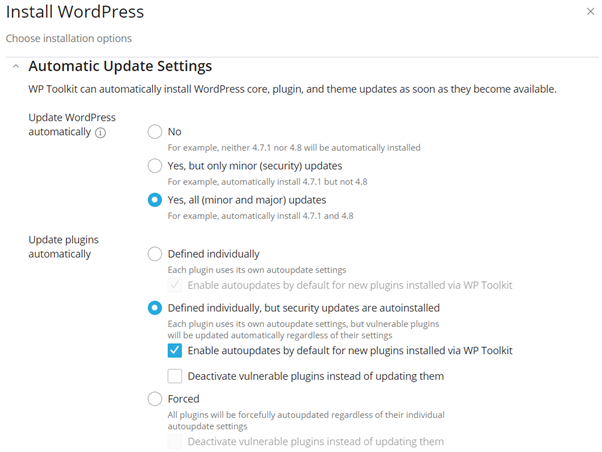Screen dimensions: 602x452
Task: Click the "Choose installation options" subtitle
Action: (69, 39)
